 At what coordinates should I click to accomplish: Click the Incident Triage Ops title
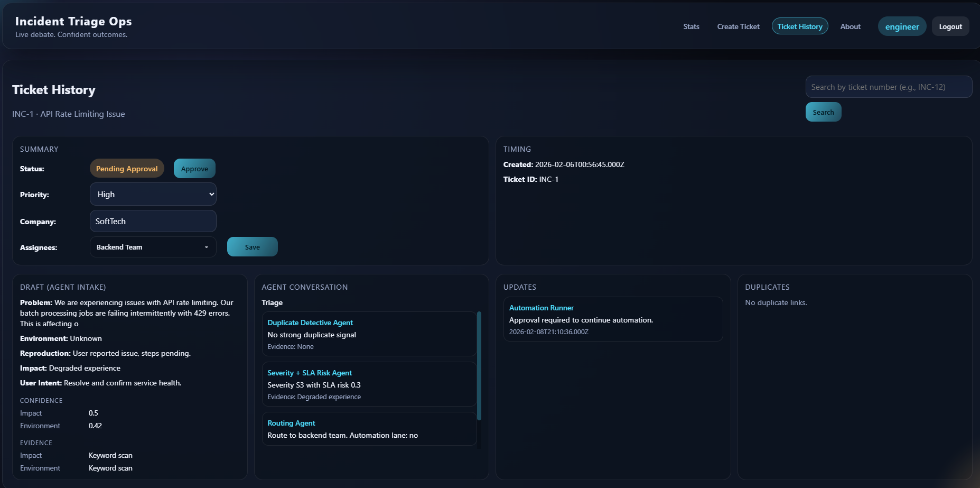coord(73,21)
